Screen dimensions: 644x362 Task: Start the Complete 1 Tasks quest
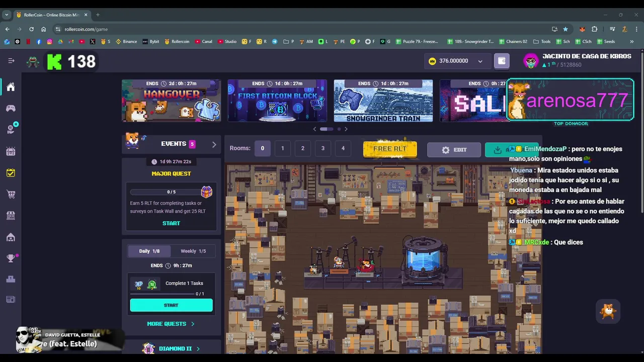point(171,305)
